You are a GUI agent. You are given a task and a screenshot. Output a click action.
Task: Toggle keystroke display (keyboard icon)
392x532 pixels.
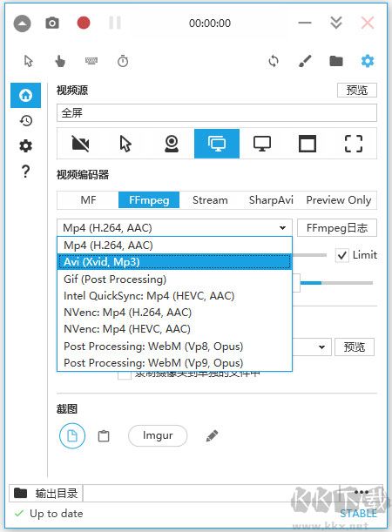(x=91, y=61)
